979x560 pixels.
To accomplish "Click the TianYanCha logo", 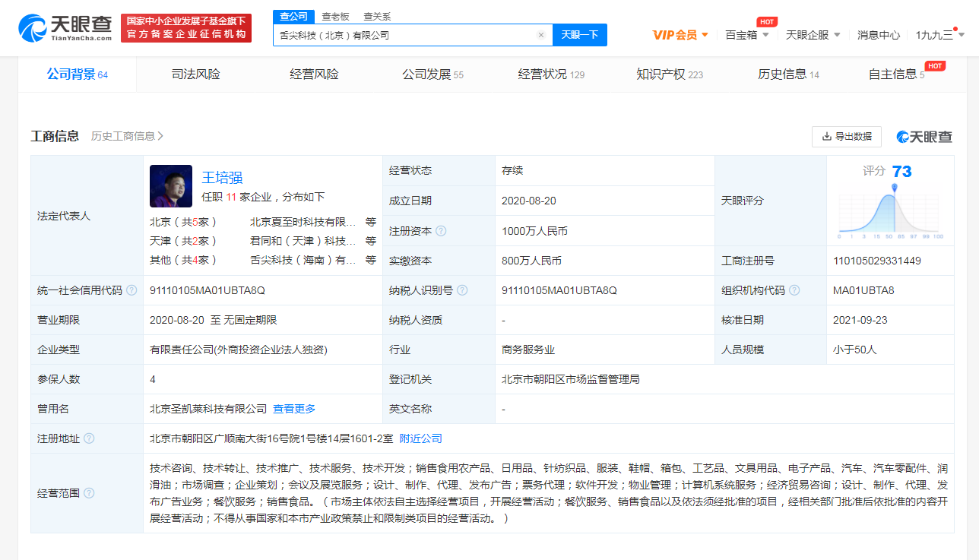I will [65, 28].
